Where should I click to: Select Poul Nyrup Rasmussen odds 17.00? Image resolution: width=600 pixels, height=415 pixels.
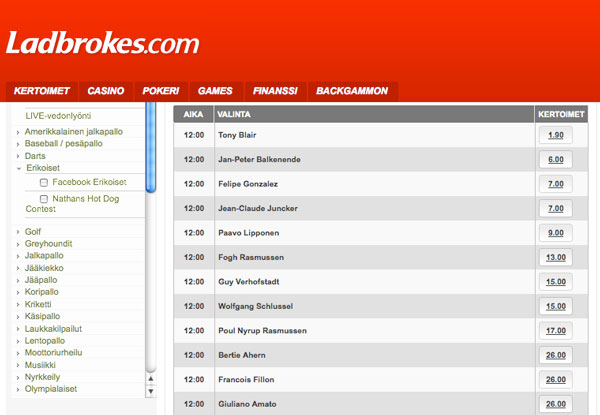tap(556, 331)
